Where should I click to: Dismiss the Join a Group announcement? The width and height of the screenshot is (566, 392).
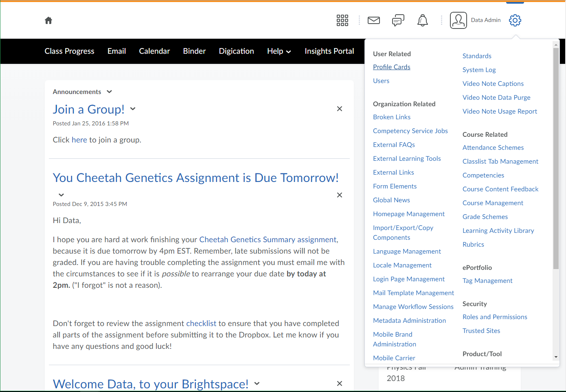(x=339, y=109)
